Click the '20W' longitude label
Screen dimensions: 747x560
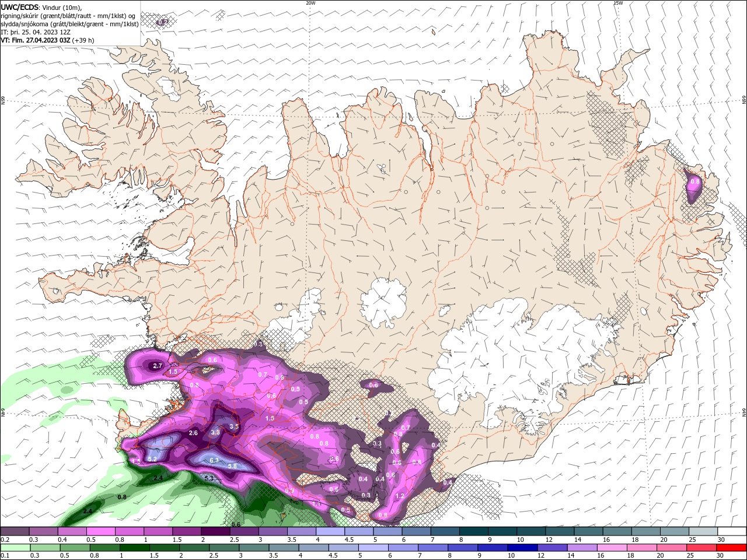pos(310,3)
